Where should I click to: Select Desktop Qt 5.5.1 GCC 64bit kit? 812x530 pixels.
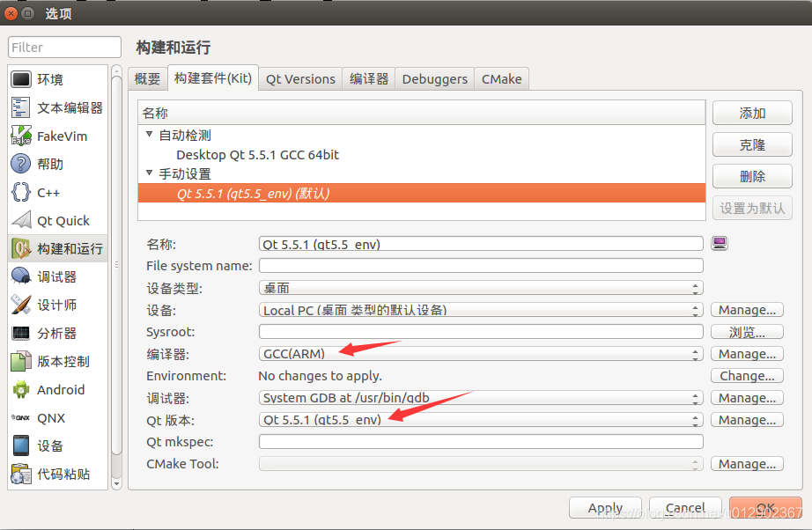(x=422, y=155)
